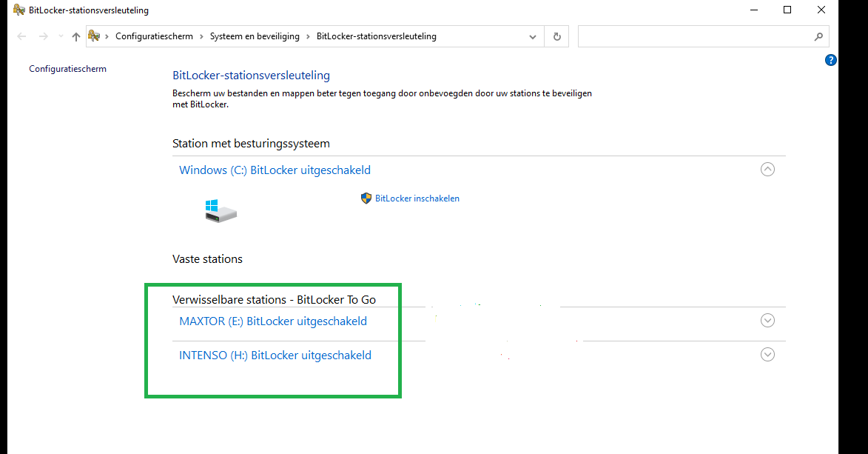Open recent locations dropdown arrow
This screenshot has height=454, width=868.
(x=61, y=36)
